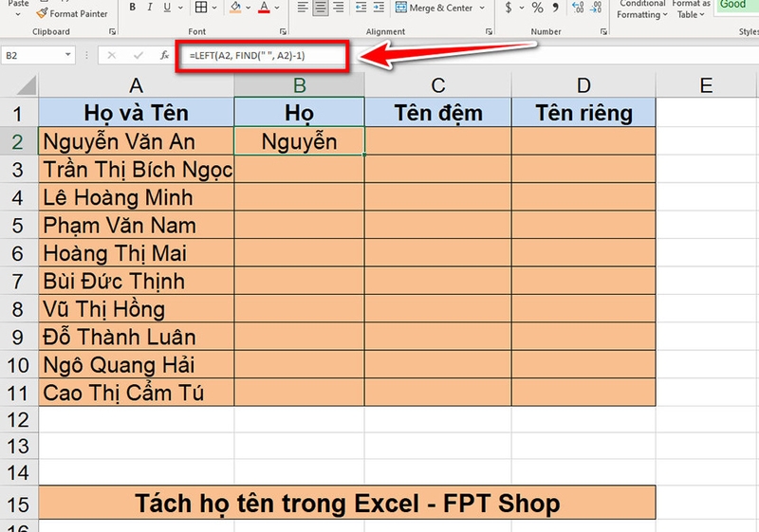Select cell 'Bùi Đức Thịnh'
Screen dimensions: 759x532
137,281
